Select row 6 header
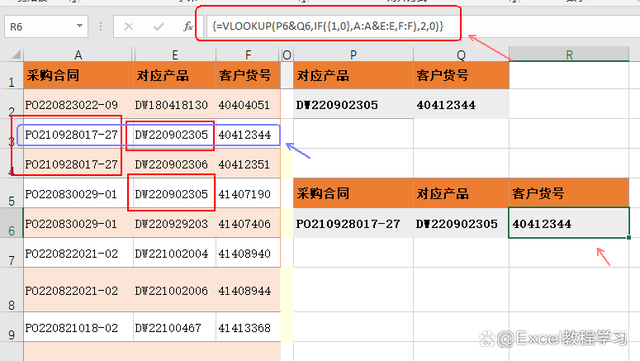This screenshot has width=640, height=361. pyautogui.click(x=11, y=223)
